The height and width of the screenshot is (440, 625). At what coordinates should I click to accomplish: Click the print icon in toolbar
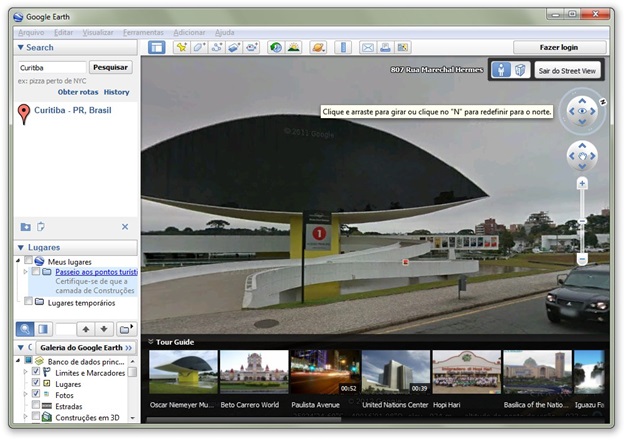[385, 47]
